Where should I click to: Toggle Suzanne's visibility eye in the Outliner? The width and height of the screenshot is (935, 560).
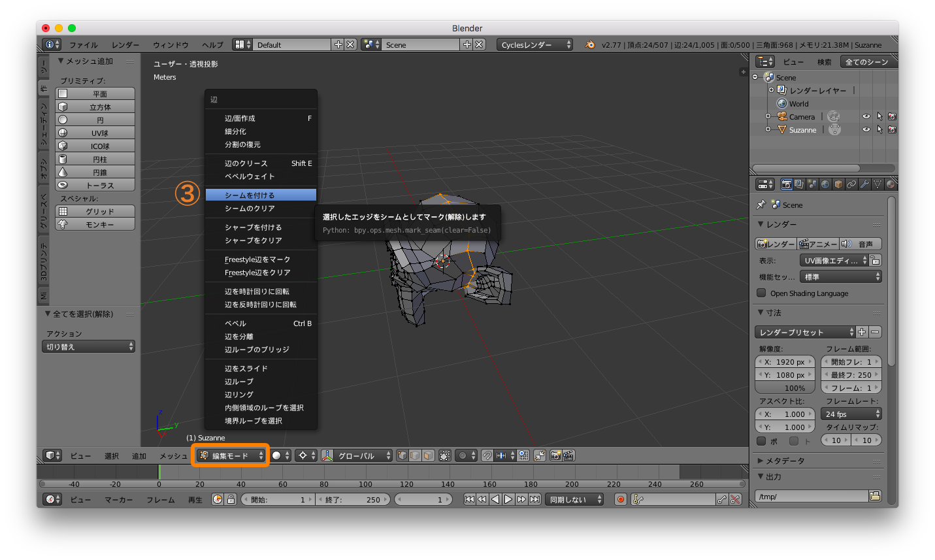pyautogui.click(x=866, y=129)
